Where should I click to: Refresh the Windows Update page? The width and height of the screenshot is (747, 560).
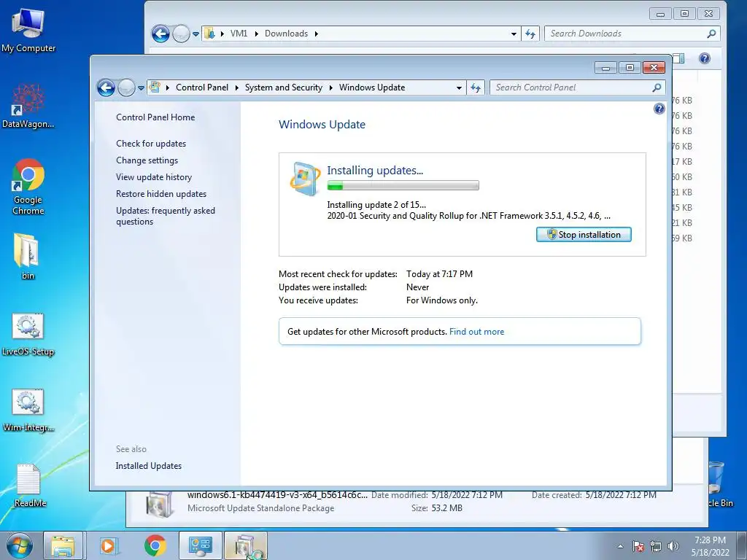click(476, 87)
